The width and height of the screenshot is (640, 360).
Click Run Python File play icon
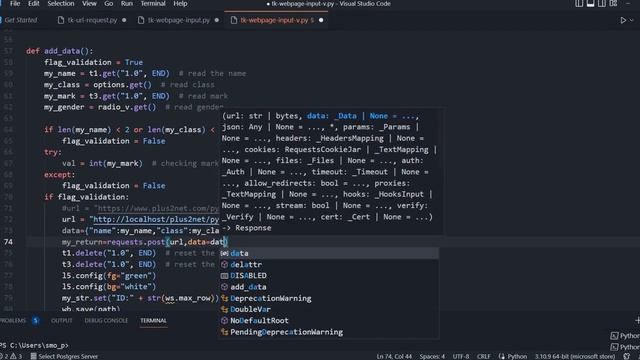pyautogui.click(x=623, y=20)
